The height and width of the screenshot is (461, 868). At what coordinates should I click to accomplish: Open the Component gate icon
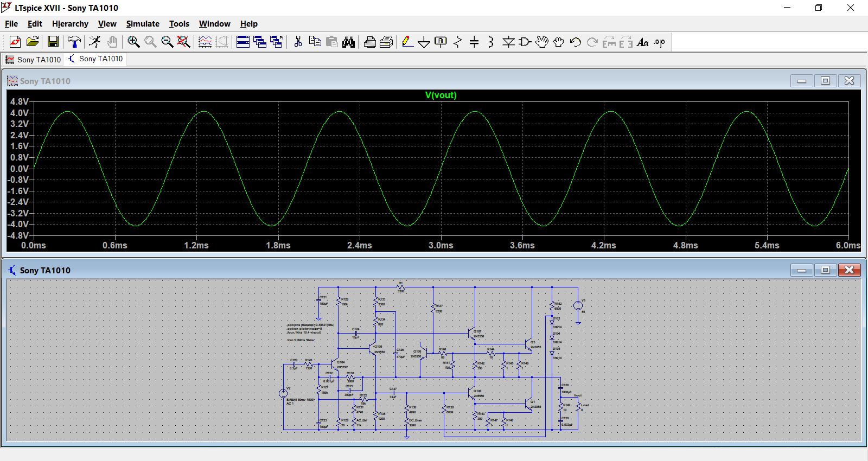coord(525,42)
